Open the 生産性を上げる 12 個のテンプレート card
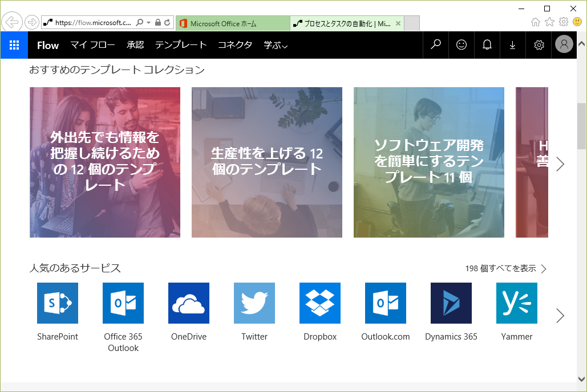587x392 pixels. tap(267, 162)
